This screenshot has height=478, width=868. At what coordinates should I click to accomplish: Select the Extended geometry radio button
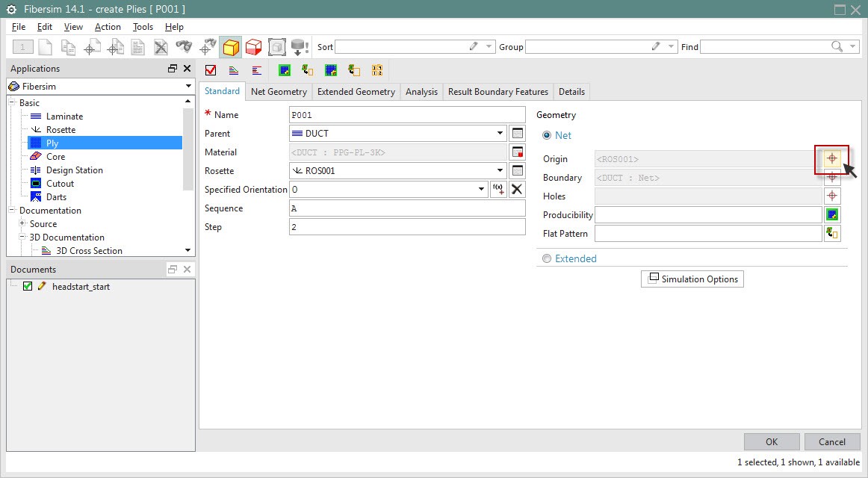click(547, 258)
